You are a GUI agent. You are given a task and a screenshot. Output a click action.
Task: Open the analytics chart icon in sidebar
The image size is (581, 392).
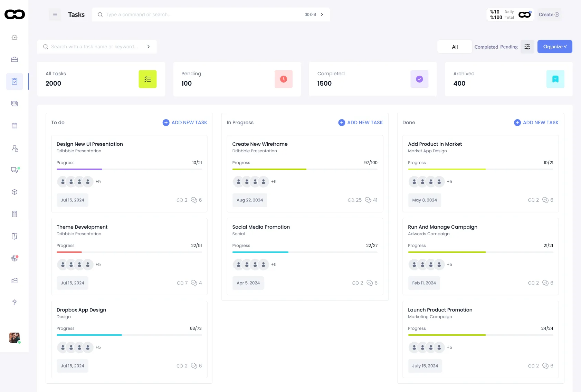(x=15, y=280)
